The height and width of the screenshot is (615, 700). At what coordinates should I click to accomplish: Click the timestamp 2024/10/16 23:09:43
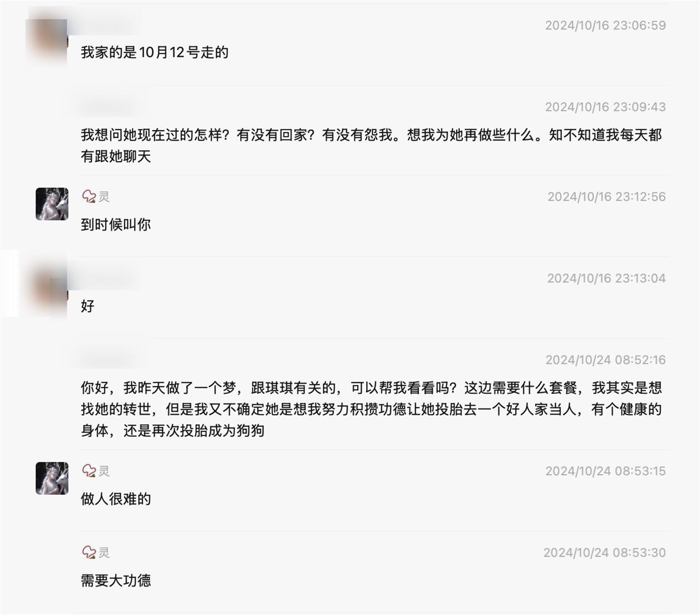605,107
